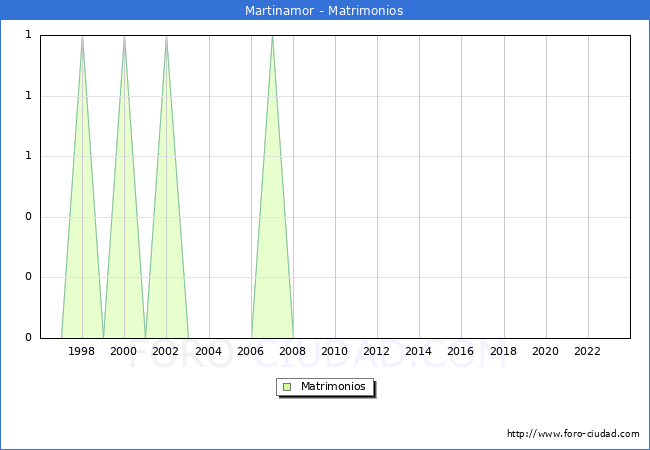Select the 2014 year axis label
650x450 pixels.
(x=418, y=351)
